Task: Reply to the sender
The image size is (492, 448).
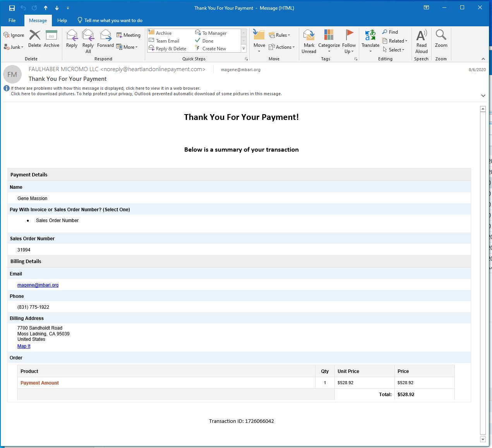Action: pos(72,39)
